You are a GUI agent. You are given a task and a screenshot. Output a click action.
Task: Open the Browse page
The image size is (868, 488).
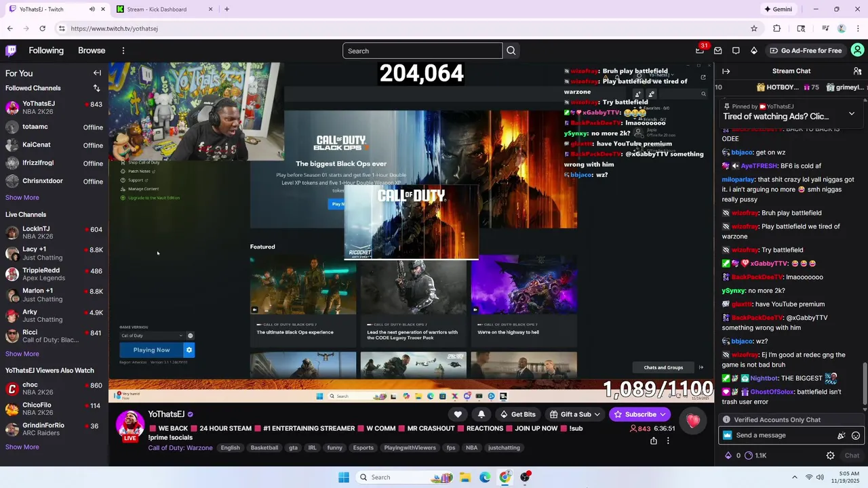92,51
